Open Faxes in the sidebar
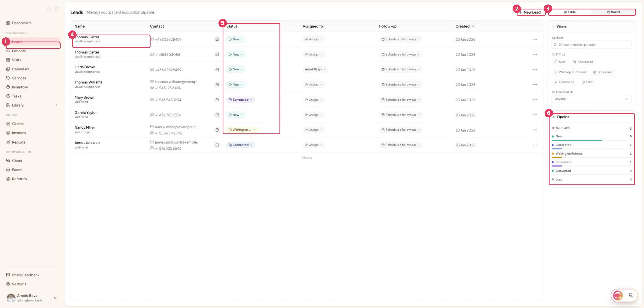This screenshot has width=644, height=308. (17, 170)
